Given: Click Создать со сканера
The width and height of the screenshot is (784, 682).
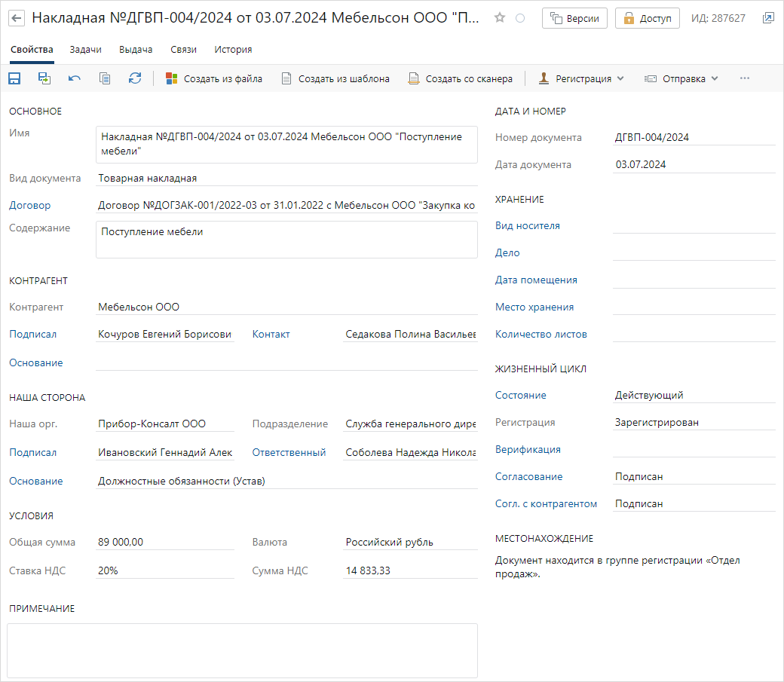Looking at the screenshot, I should click(x=461, y=78).
